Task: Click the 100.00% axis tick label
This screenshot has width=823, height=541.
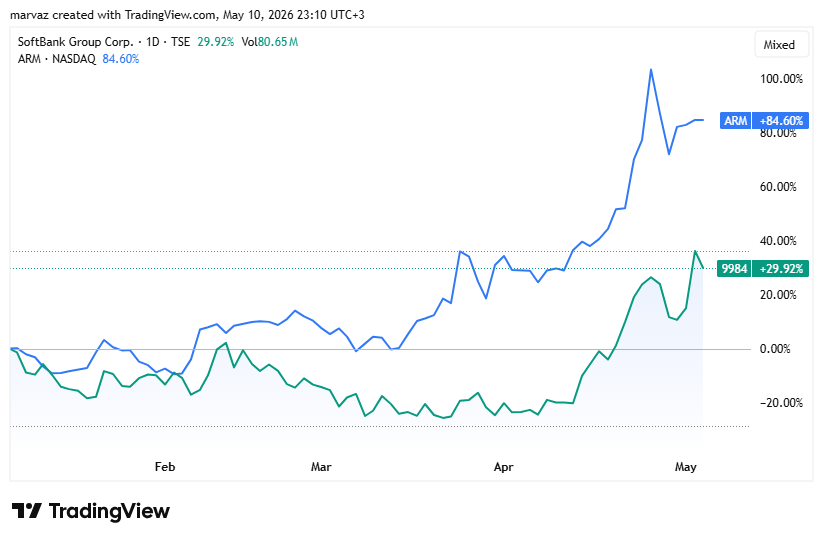Action: pos(781,79)
